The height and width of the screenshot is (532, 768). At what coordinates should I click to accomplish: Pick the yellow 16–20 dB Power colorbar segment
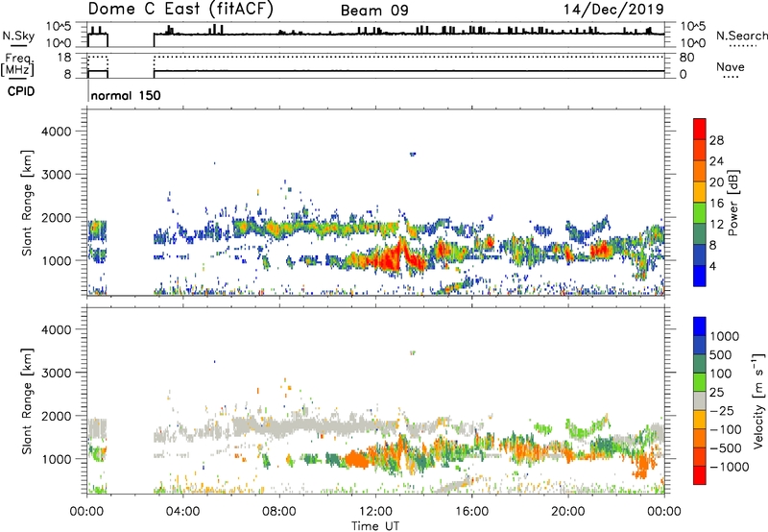click(x=700, y=192)
